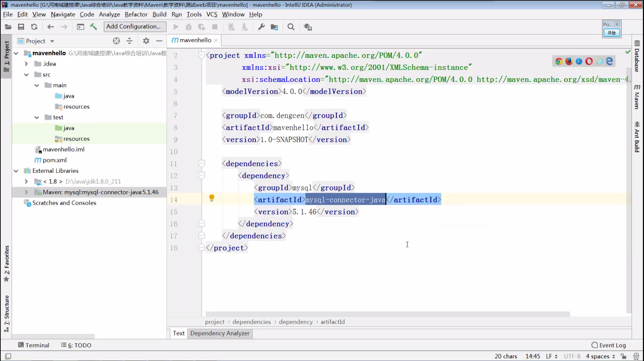Select pom.xml in the project tree

click(55, 160)
